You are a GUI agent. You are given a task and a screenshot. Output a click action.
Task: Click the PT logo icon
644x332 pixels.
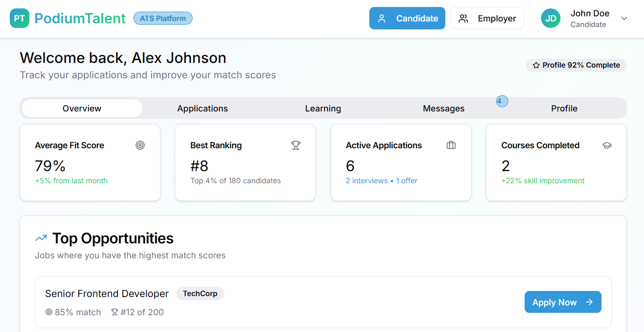[20, 19]
